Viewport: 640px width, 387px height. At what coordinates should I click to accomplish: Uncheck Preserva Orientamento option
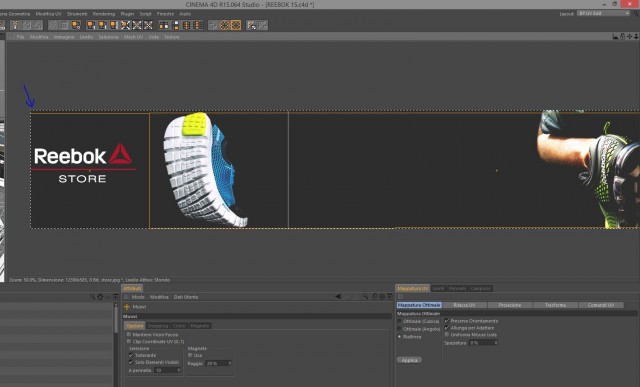447,321
